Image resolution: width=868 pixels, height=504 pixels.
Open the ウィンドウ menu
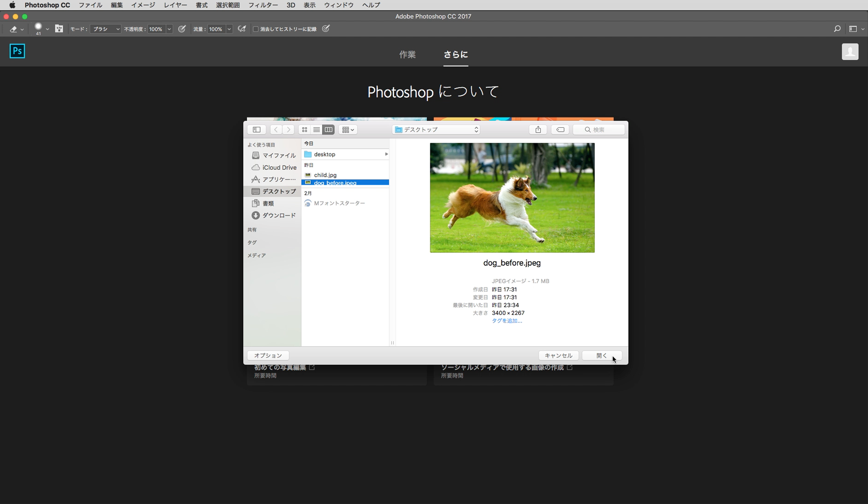coord(339,5)
